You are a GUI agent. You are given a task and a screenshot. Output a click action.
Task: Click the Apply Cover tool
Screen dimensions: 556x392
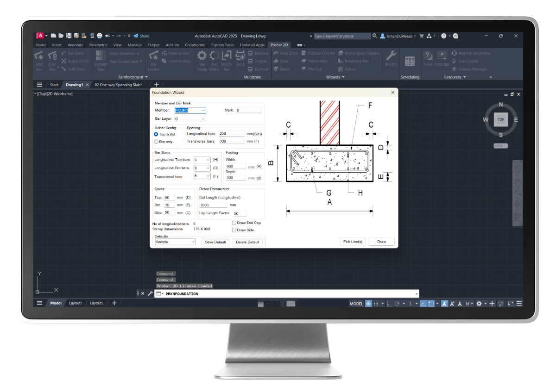coord(75,61)
